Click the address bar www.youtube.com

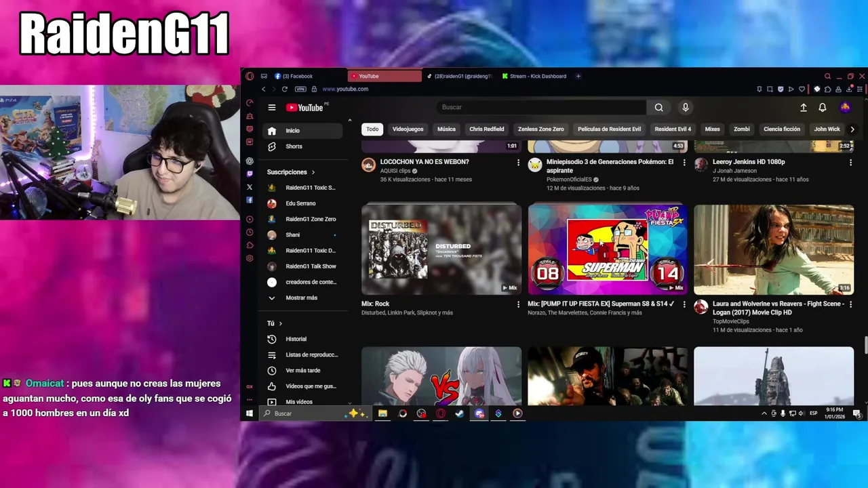coord(345,89)
